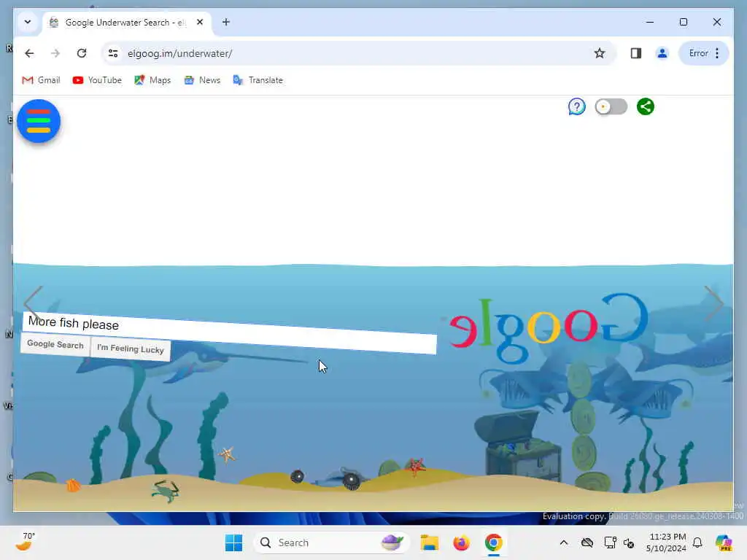Click the Chrome taskbar icon
Screen dimensions: 747x560
(494, 542)
